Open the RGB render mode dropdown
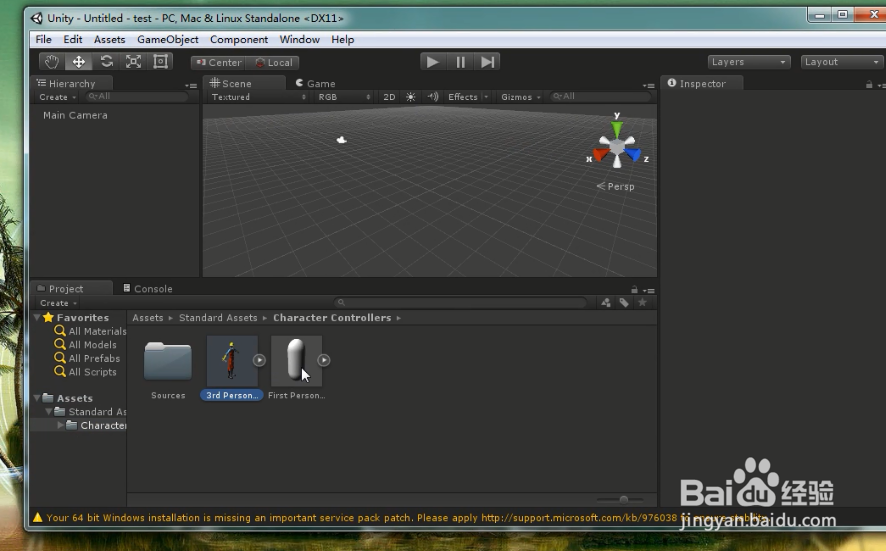Screen dimensions: 886x551 344,97
